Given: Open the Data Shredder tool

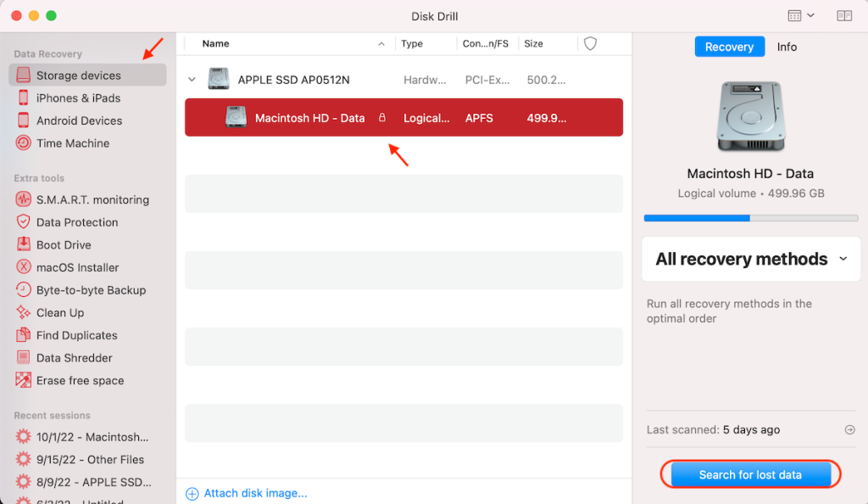Looking at the screenshot, I should coord(74,358).
